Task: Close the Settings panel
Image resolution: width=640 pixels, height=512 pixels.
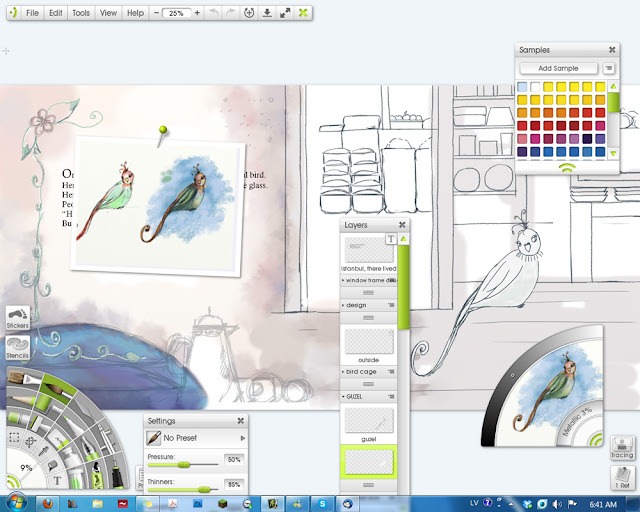Action: tap(241, 421)
